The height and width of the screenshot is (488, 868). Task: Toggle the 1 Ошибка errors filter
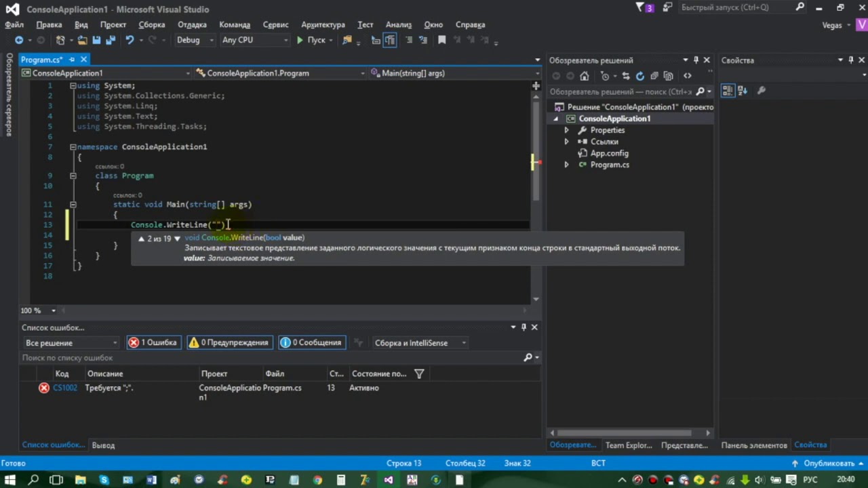click(153, 342)
